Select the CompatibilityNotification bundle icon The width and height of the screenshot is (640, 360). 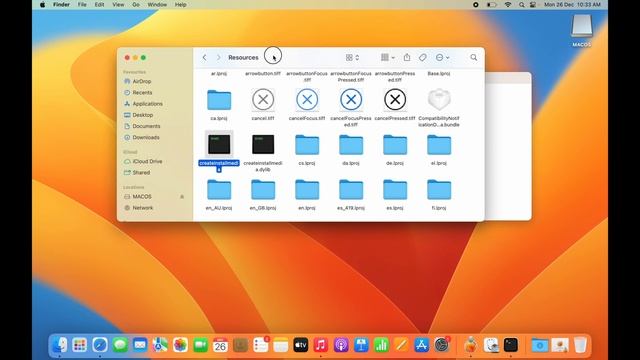(x=439, y=100)
